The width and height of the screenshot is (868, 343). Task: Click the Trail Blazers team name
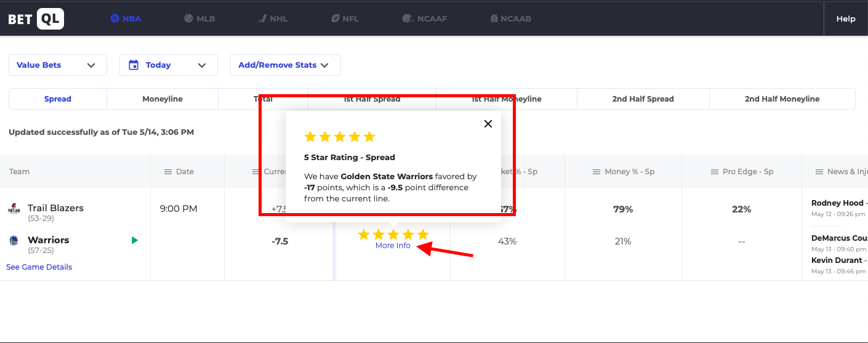point(55,208)
